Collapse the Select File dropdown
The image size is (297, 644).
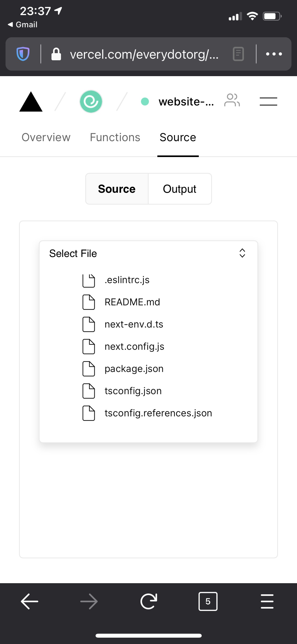(x=148, y=253)
